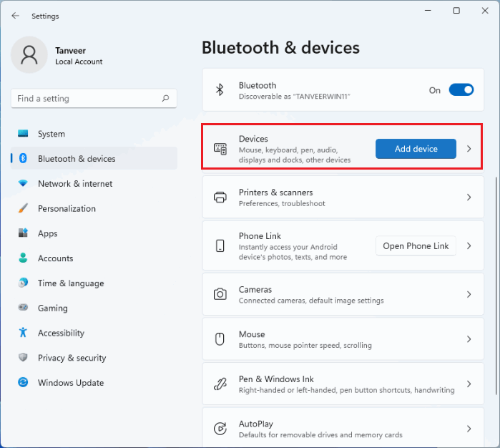Click the Cameras icon in the list

click(220, 294)
